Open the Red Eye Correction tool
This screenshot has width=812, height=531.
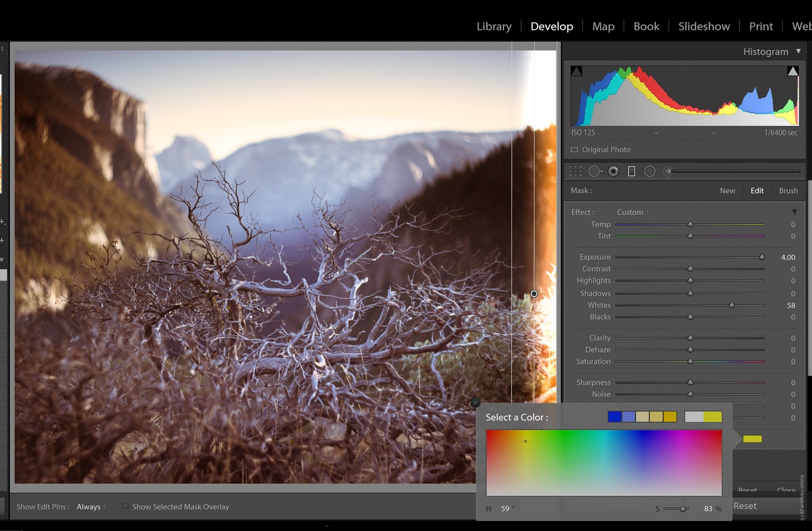613,171
